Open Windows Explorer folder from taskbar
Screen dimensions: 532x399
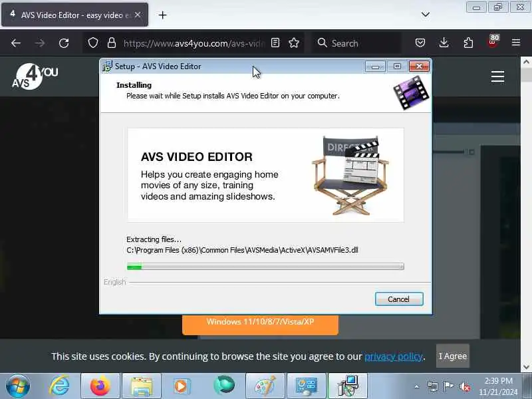(x=142, y=386)
